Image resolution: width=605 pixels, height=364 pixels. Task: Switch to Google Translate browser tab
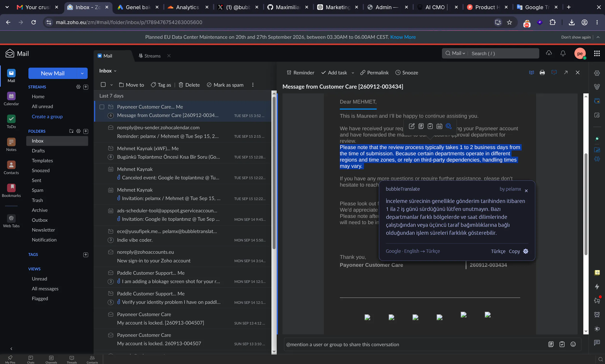537,7
